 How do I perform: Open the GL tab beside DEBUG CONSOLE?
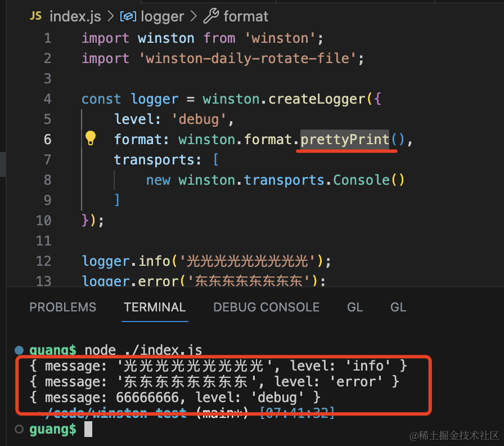coord(355,307)
